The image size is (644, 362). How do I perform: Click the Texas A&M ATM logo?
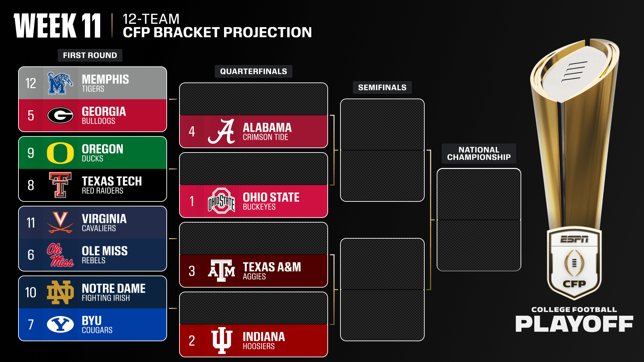(x=221, y=270)
